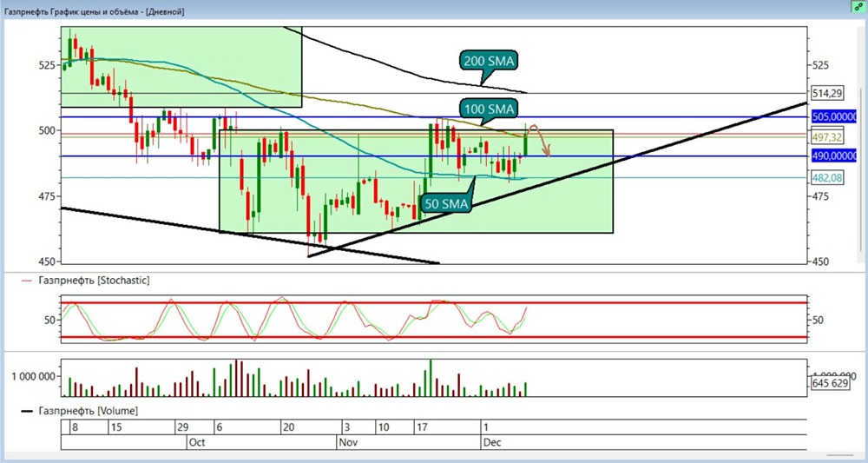Select the Газпрнефть [Volume] legend entry
868x463 pixels.
click(80, 411)
